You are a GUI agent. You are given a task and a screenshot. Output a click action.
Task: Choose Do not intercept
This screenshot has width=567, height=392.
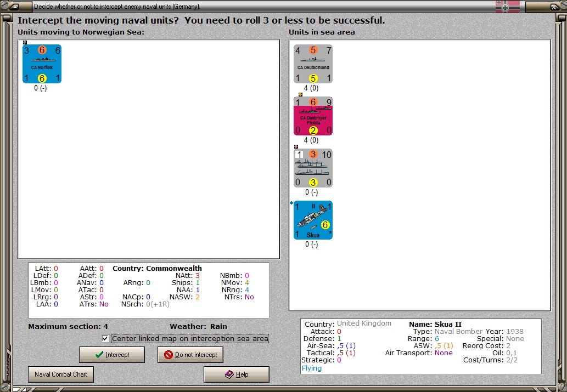[190, 355]
